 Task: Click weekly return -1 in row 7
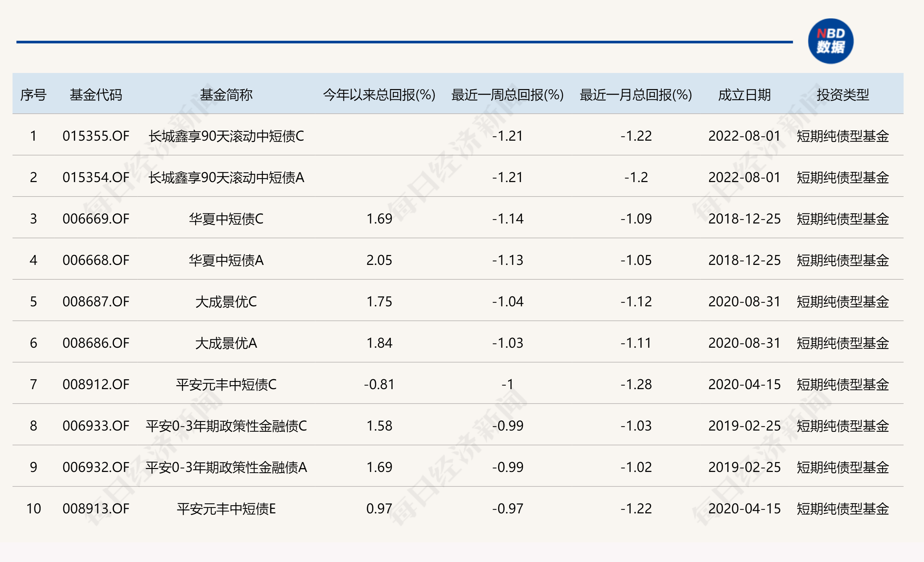pyautogui.click(x=508, y=385)
